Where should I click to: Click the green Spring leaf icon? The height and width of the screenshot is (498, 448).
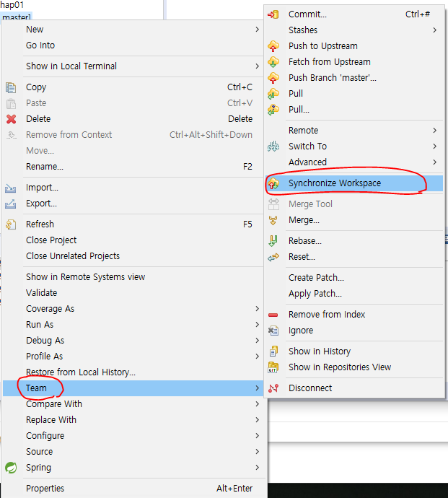pyautogui.click(x=11, y=468)
